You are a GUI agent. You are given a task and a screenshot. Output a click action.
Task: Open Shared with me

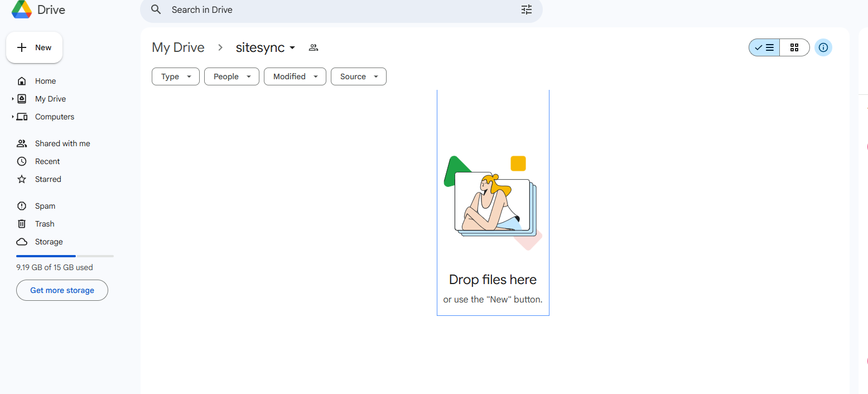tap(62, 143)
